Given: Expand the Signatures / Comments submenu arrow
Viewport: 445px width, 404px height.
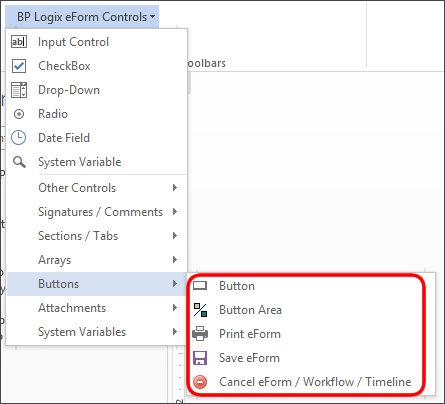Looking at the screenshot, I should click(x=175, y=212).
